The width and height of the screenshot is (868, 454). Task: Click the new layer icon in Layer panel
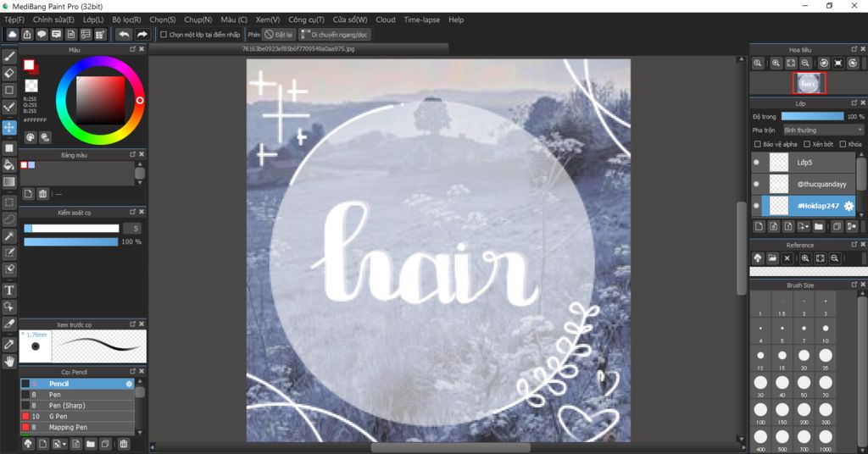pyautogui.click(x=759, y=226)
